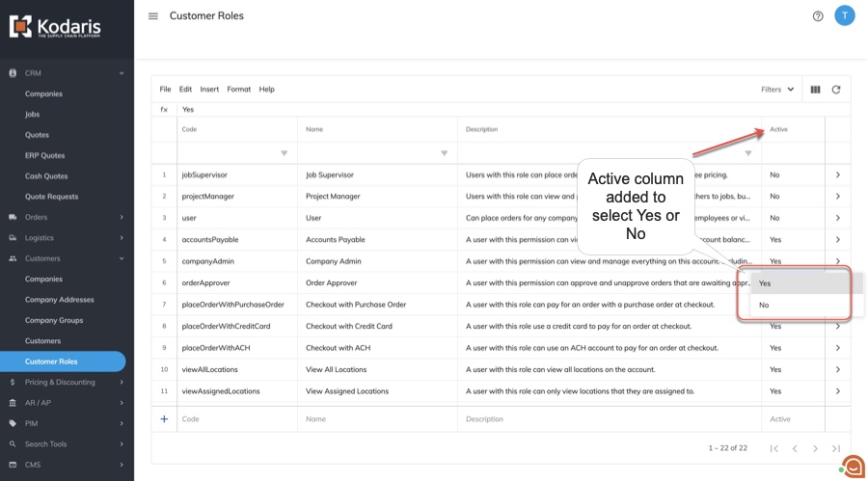The width and height of the screenshot is (868, 481).
Task: Open the chat support widget
Action: (x=854, y=467)
